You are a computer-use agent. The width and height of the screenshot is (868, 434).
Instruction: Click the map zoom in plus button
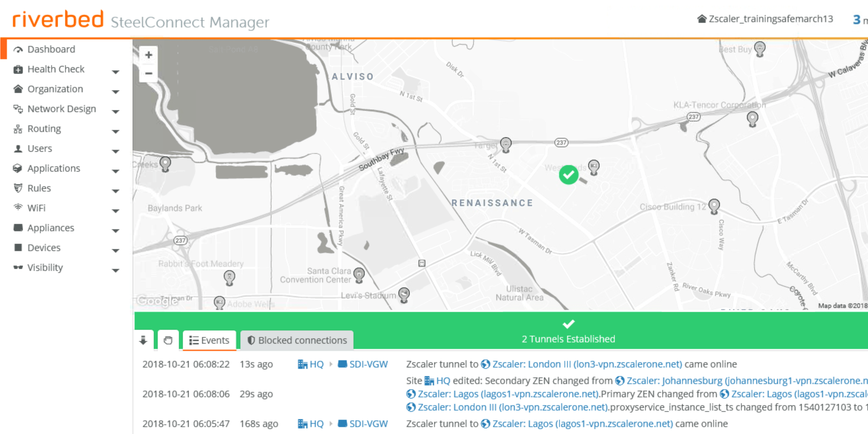pos(148,55)
